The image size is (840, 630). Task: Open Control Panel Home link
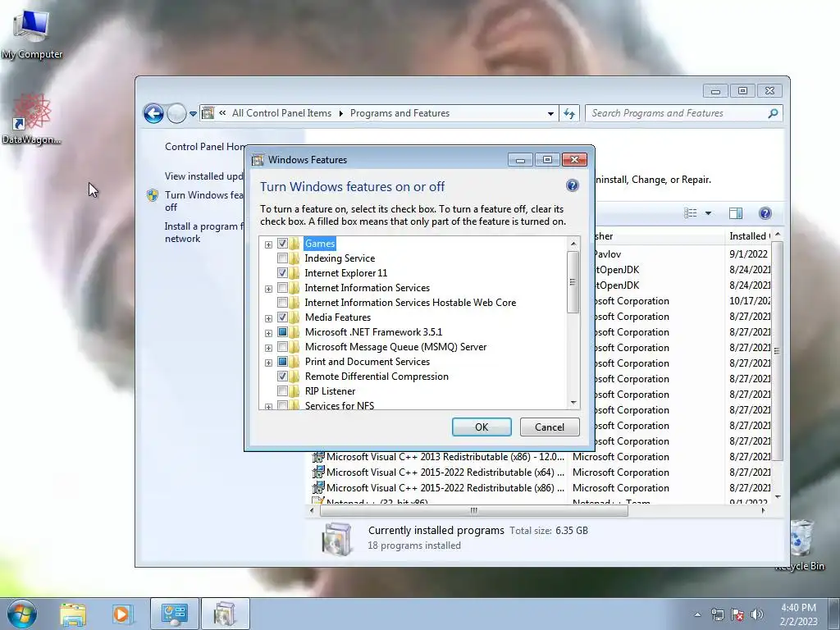point(204,146)
